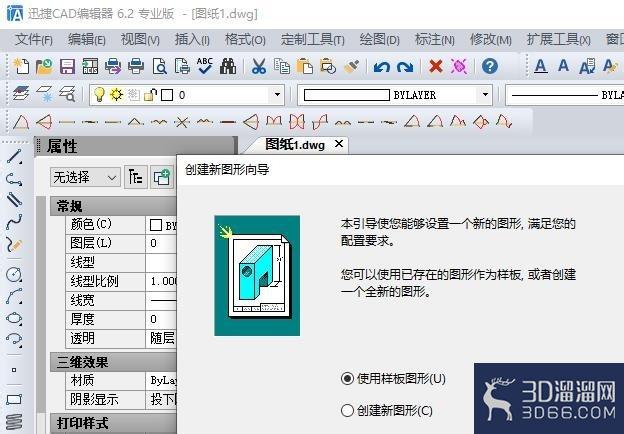Screen dimensions: 624x434
Task: Toggle the layer on/off lightbulb icon
Action: pyautogui.click(x=99, y=95)
